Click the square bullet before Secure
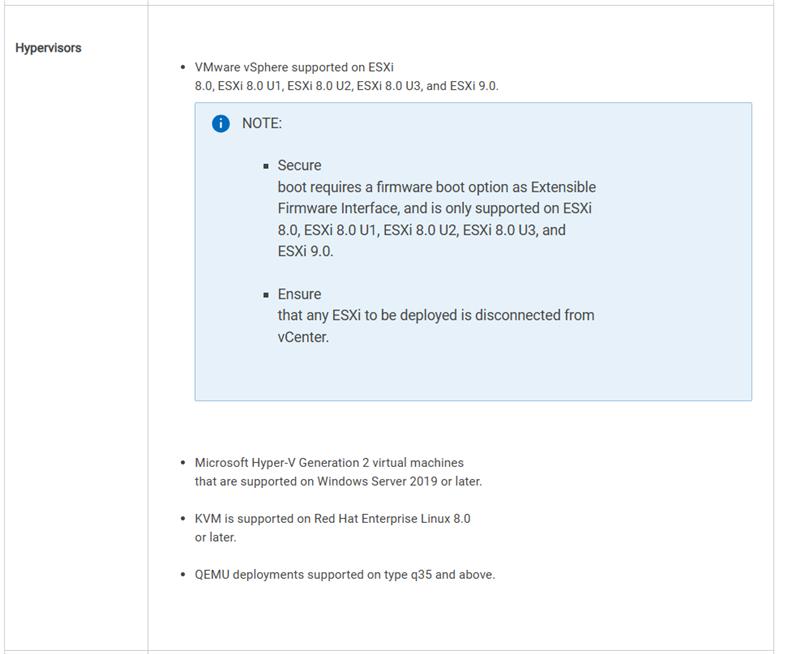This screenshot has width=800, height=654. click(267, 166)
